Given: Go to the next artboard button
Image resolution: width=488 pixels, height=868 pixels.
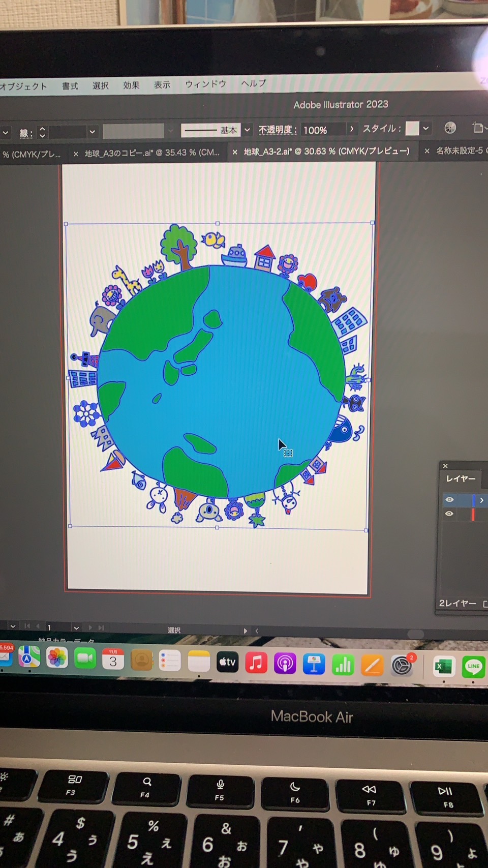Looking at the screenshot, I should pyautogui.click(x=90, y=628).
